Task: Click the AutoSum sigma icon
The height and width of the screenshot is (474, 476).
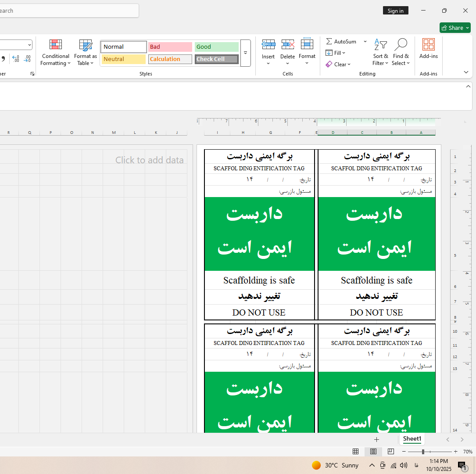Action: (x=329, y=42)
